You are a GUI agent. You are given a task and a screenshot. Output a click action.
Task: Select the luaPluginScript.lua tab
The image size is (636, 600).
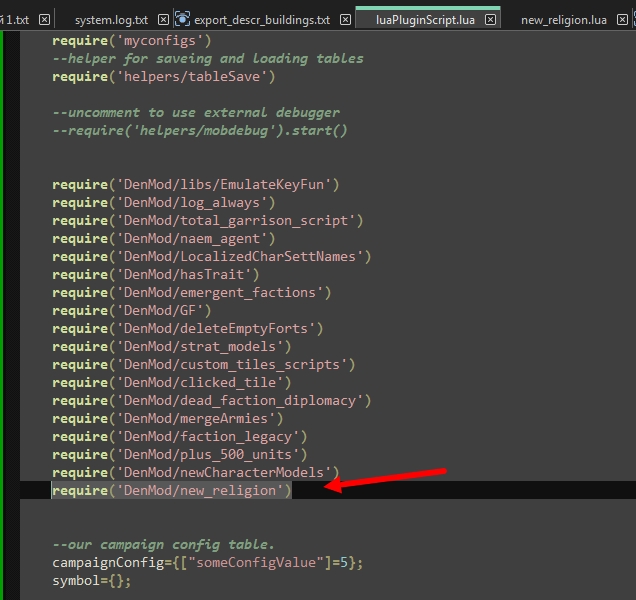425,20
